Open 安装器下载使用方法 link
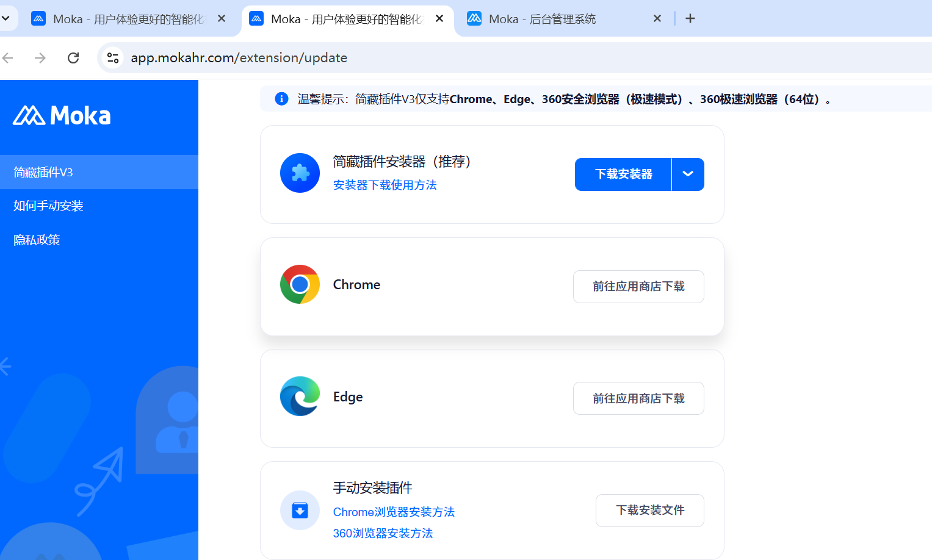 click(x=385, y=185)
